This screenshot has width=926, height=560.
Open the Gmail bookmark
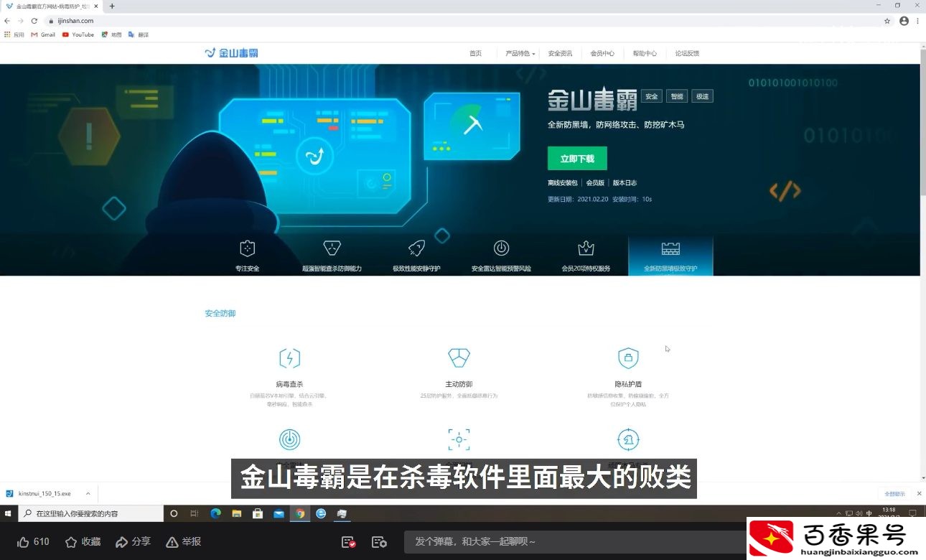[x=43, y=34]
